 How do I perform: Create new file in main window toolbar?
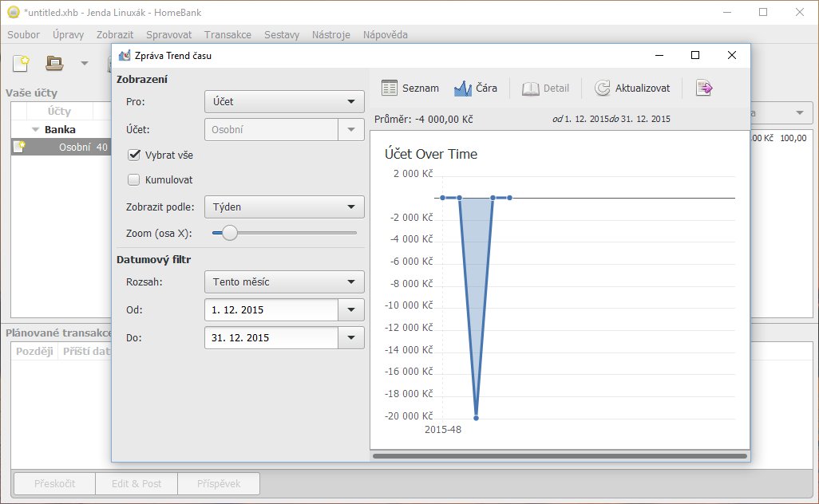click(21, 64)
